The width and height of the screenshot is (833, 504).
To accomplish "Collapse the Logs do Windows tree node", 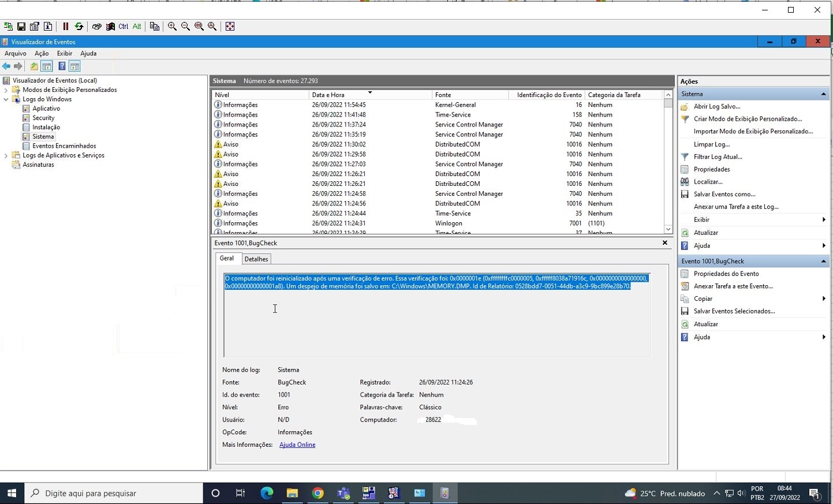I will coord(6,99).
